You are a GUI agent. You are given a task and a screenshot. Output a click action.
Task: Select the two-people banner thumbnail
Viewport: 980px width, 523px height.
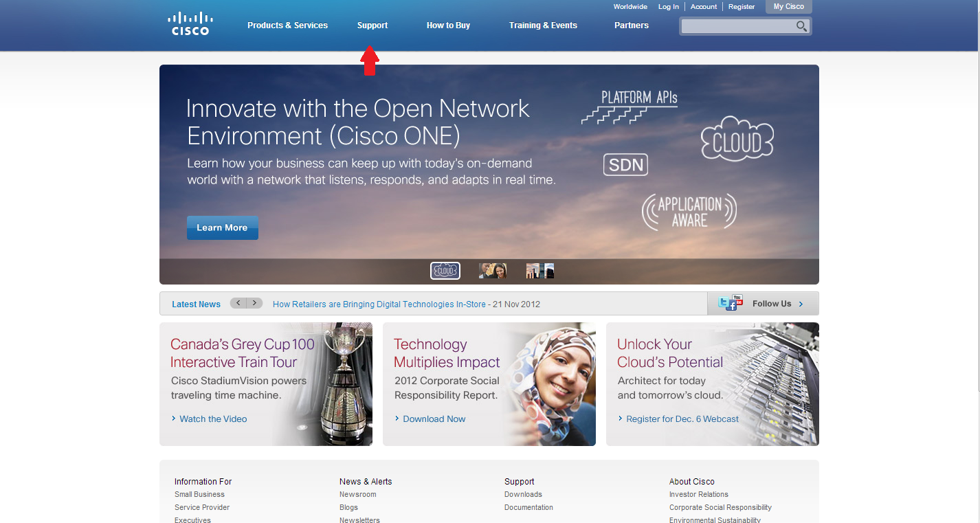493,271
